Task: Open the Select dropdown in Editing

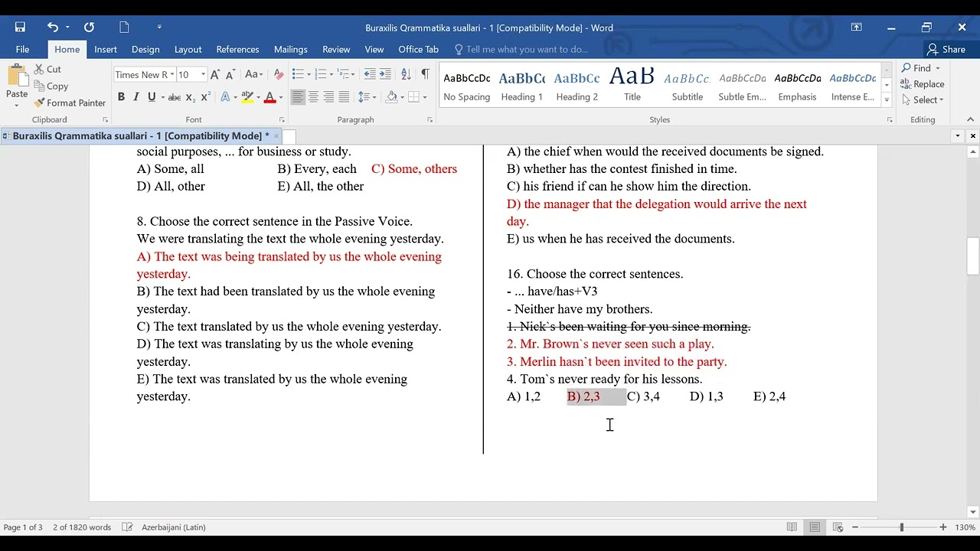Action: click(x=923, y=99)
